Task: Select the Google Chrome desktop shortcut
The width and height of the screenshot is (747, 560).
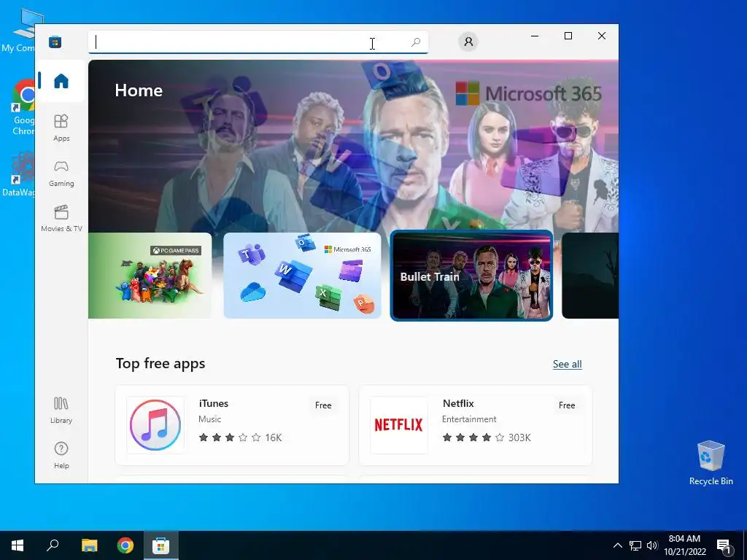Action: click(24, 108)
